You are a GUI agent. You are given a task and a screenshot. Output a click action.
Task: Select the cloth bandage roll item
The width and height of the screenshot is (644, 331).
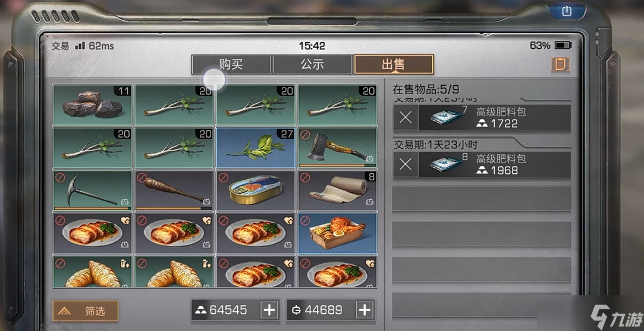[338, 191]
